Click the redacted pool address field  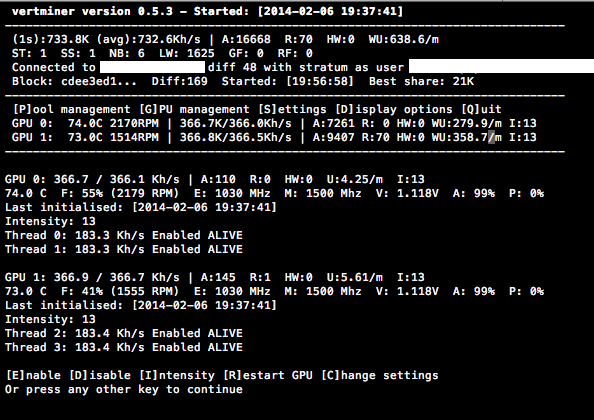(152, 67)
